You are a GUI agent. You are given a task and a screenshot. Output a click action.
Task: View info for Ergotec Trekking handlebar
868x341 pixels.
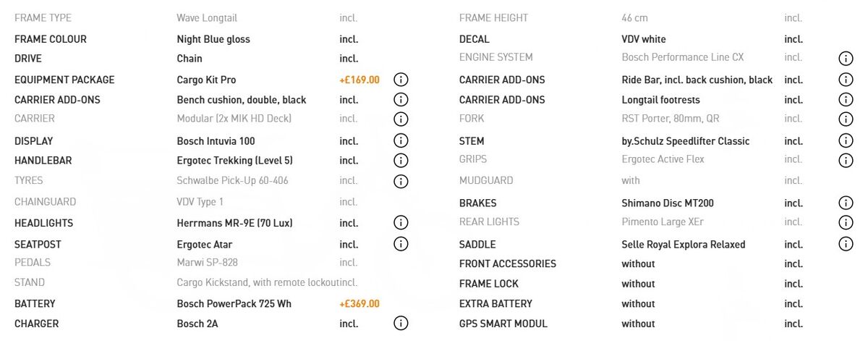[x=401, y=161]
